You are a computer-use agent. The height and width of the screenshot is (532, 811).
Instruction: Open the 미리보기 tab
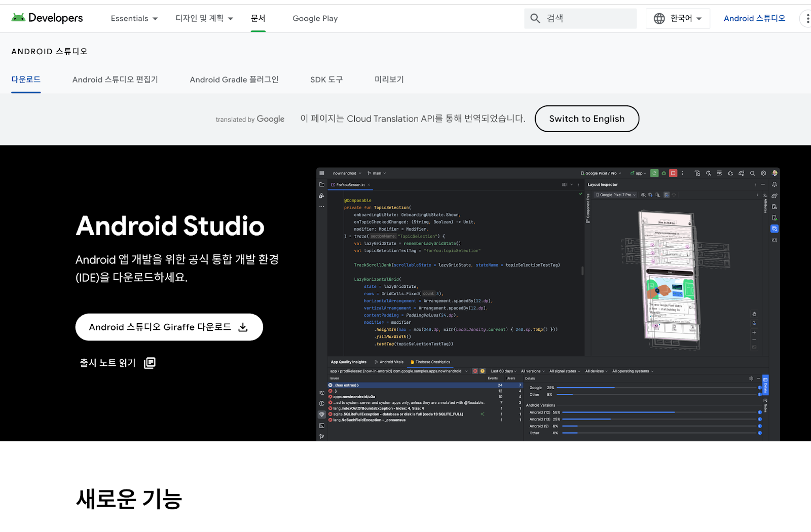pyautogui.click(x=389, y=80)
